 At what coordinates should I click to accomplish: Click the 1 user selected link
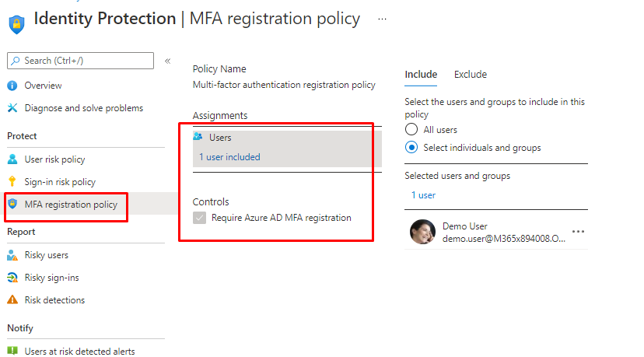(x=423, y=195)
